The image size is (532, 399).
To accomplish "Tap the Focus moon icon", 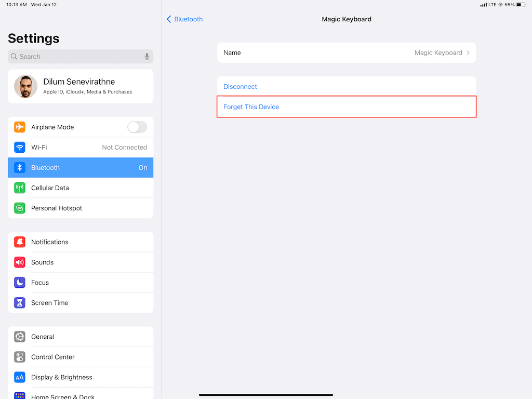I will (x=20, y=283).
